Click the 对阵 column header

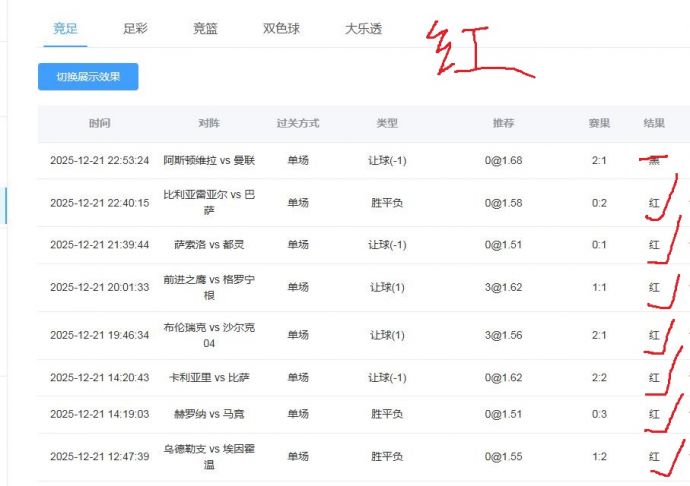coord(209,124)
